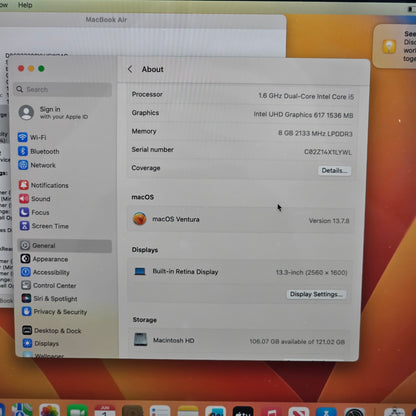Open App Store from the Dock
The width and height of the screenshot is (416, 416).
[326, 412]
